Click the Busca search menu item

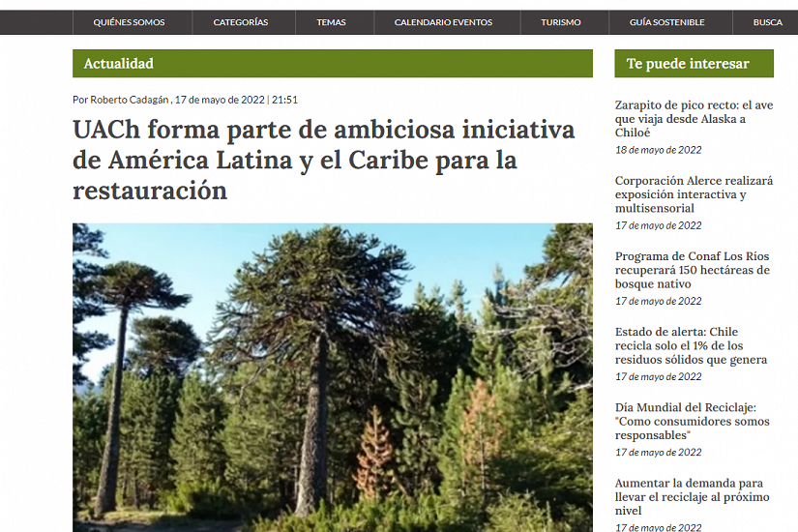pos(767,22)
